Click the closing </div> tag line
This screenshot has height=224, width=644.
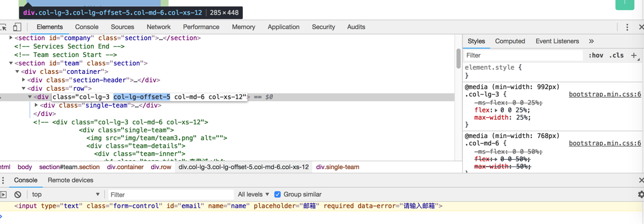tap(45, 114)
